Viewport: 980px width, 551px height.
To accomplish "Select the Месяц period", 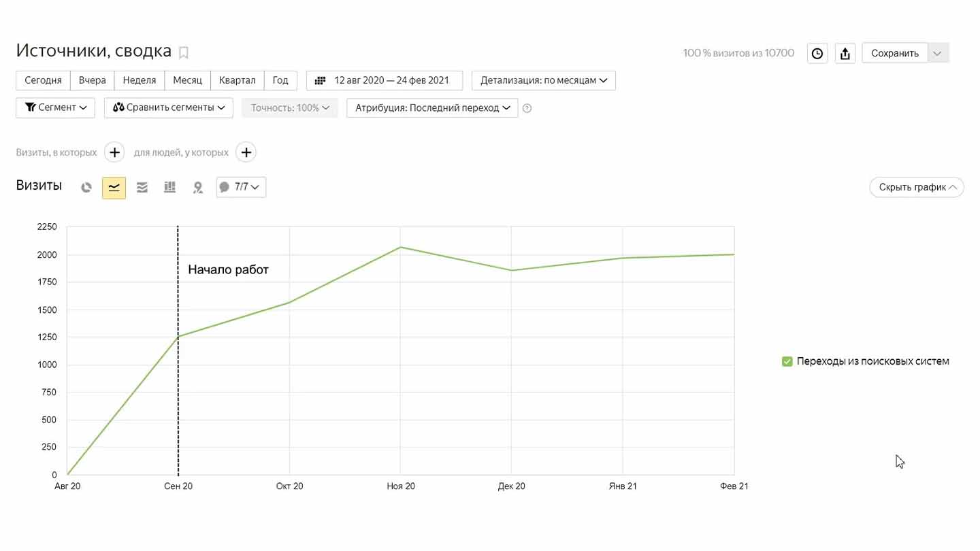I will (187, 80).
